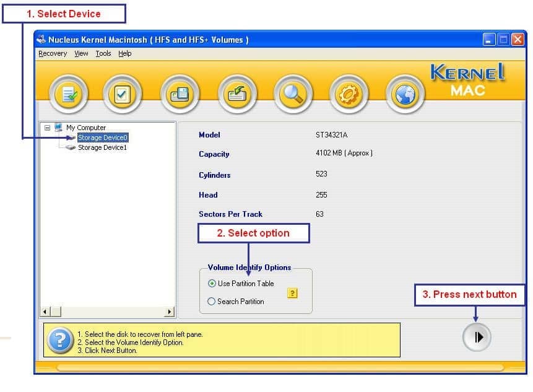The height and width of the screenshot is (392, 533).
Task: Select Search Partition radio button
Action: pyautogui.click(x=211, y=301)
